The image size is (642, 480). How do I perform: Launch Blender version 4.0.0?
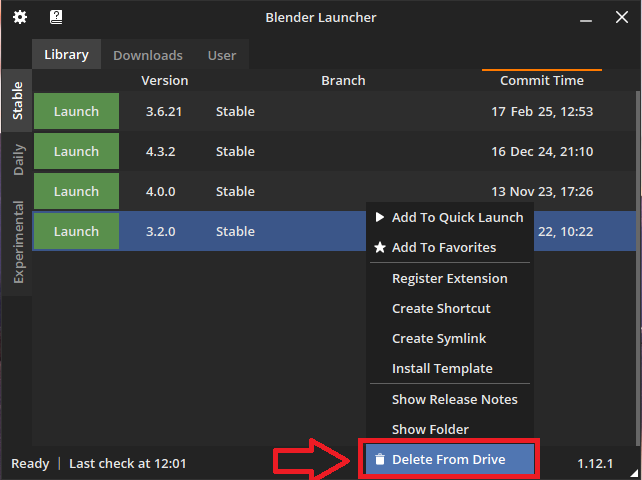[x=77, y=191]
